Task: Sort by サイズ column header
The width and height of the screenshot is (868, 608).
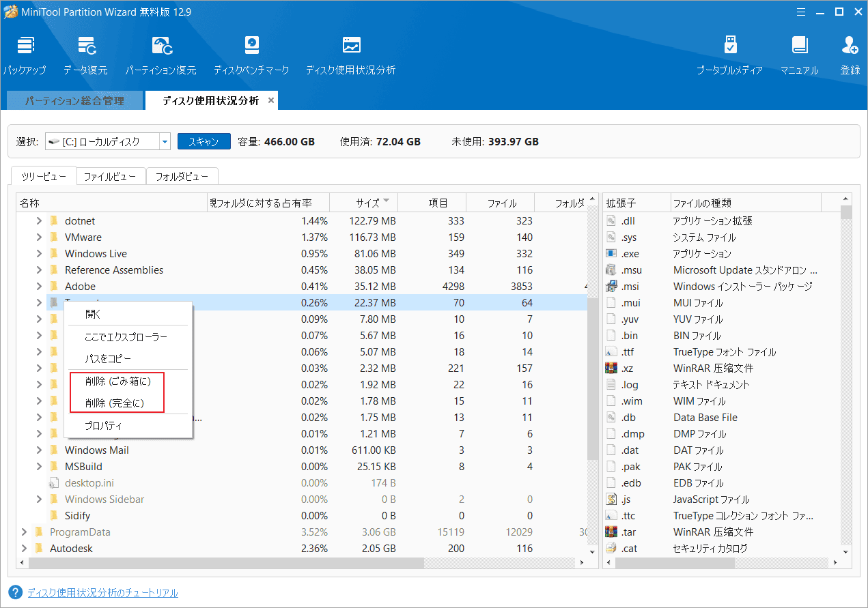Action: point(363,203)
